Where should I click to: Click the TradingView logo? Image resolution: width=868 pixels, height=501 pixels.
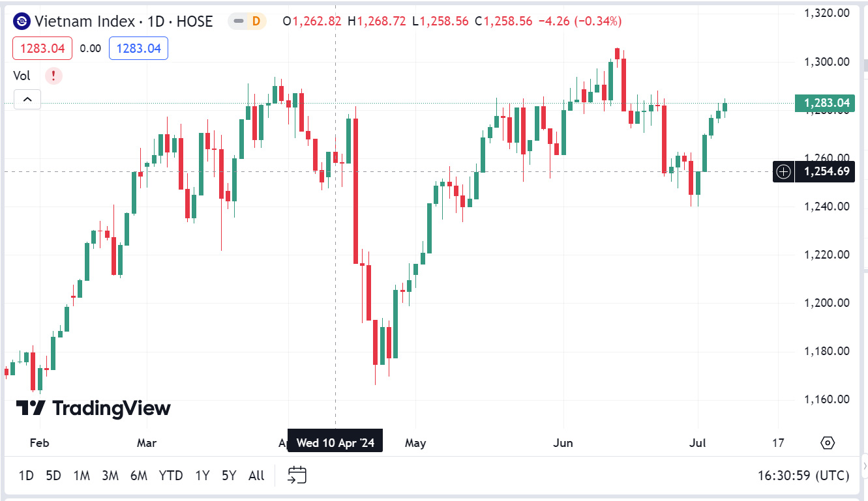(x=93, y=408)
